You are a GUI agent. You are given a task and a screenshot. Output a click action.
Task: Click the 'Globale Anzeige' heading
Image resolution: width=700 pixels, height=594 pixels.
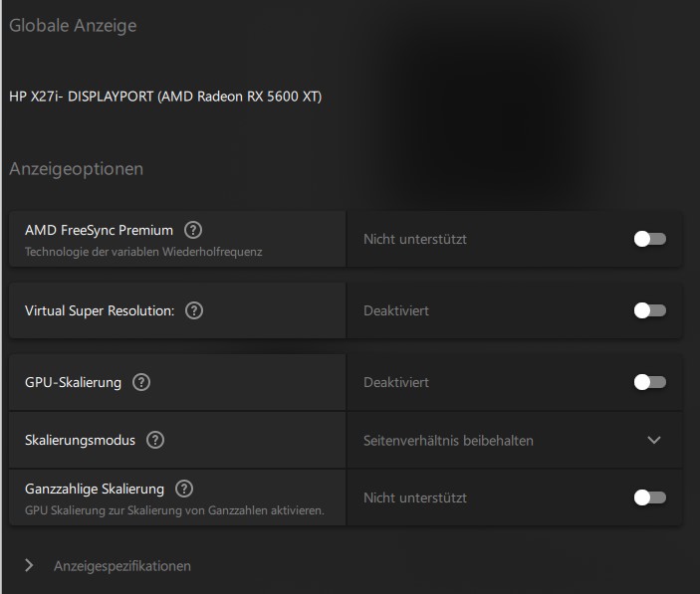point(73,26)
